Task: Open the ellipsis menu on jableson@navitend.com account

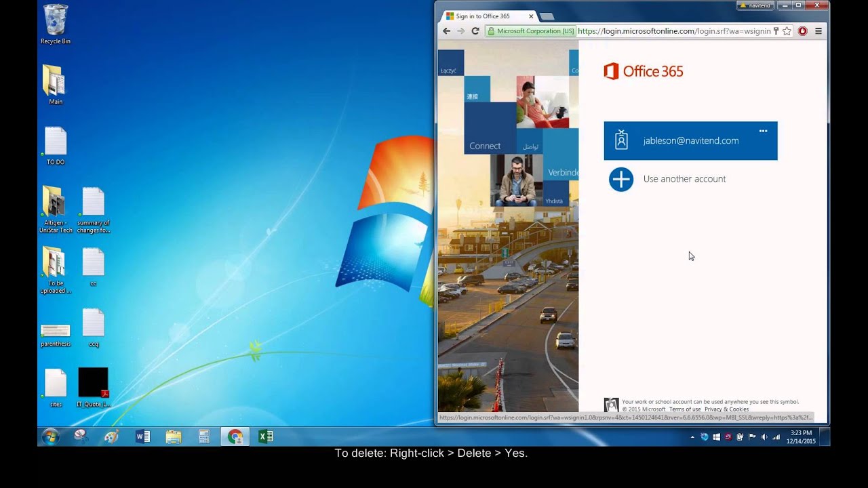Action: [x=763, y=131]
